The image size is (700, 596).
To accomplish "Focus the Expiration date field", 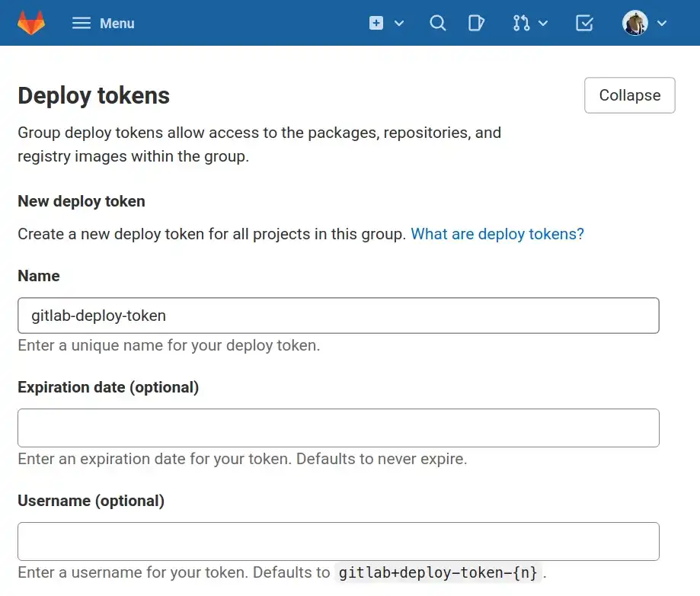I will (x=338, y=428).
